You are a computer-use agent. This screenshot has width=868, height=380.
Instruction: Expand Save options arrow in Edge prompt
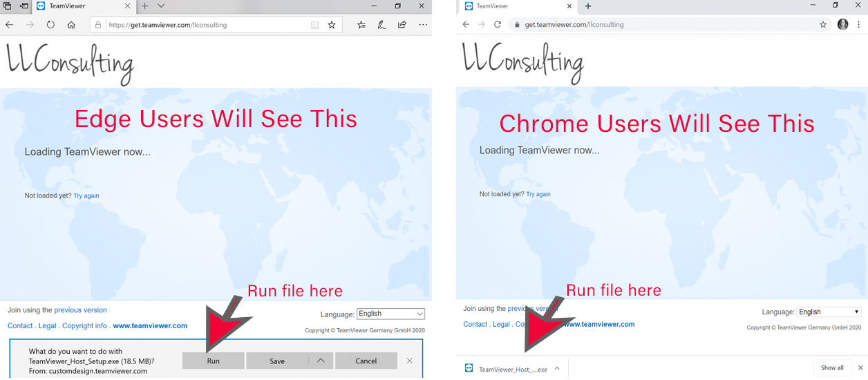coord(321,361)
